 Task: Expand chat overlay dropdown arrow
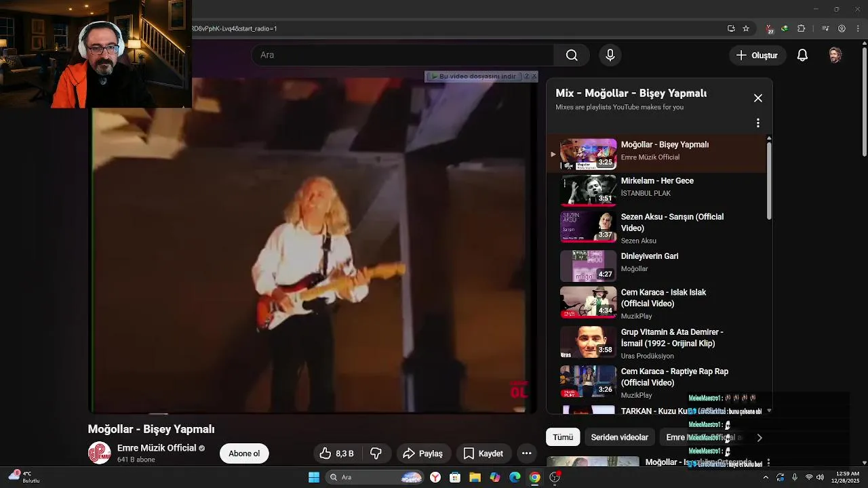click(768, 411)
